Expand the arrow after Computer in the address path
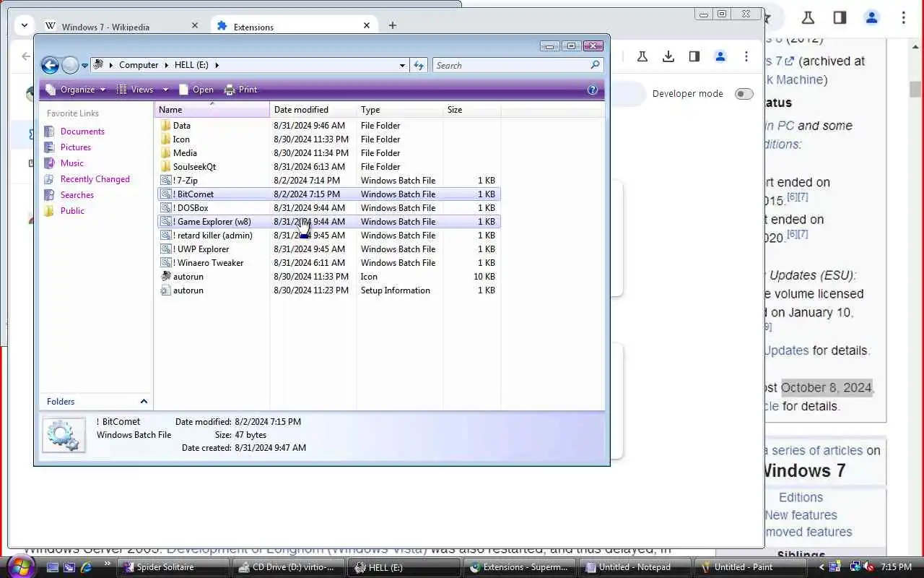Viewport: 924px width, 578px height. 167,65
